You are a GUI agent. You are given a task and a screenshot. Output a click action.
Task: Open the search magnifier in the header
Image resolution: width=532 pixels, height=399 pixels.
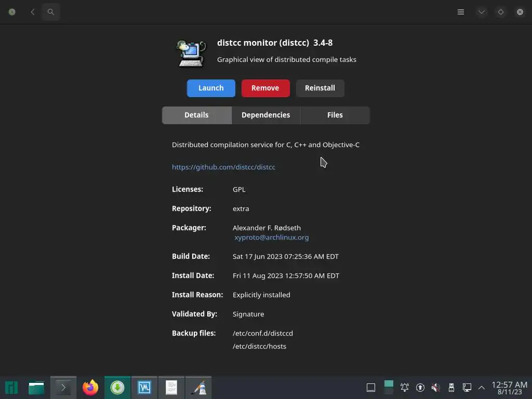(50, 12)
